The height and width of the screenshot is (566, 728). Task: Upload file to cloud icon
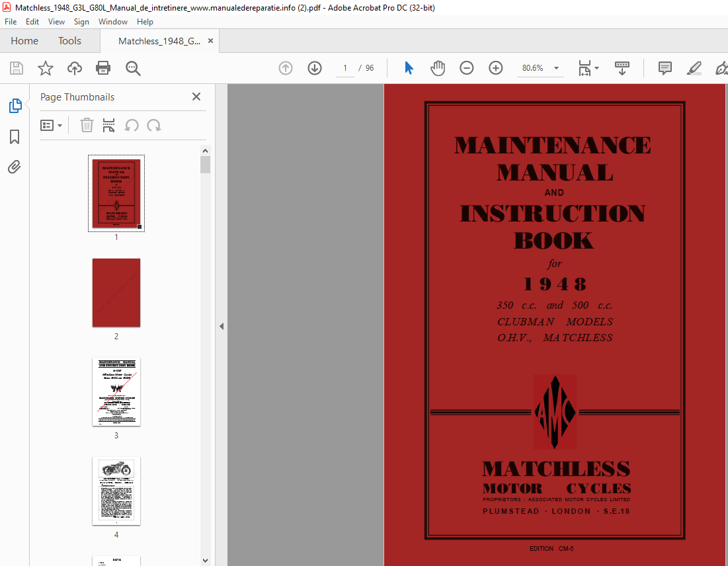pyautogui.click(x=74, y=68)
